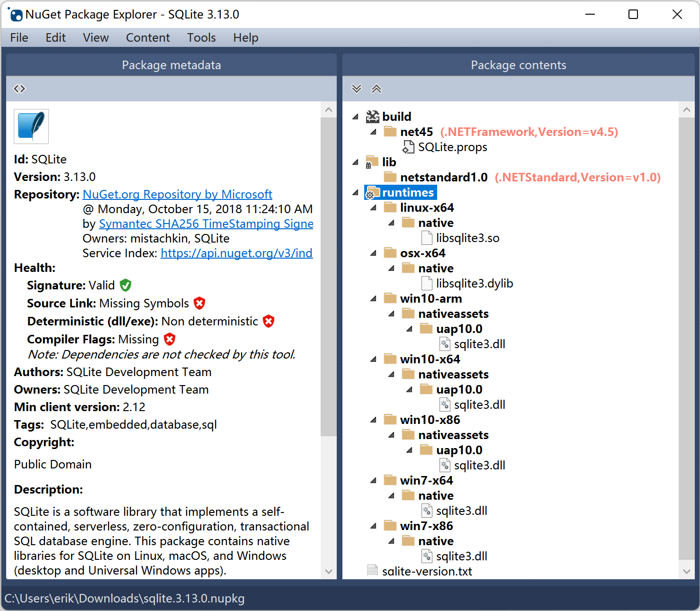The width and height of the screenshot is (700, 611).
Task: Click the Deterministic red shield icon
Action: pyautogui.click(x=269, y=321)
